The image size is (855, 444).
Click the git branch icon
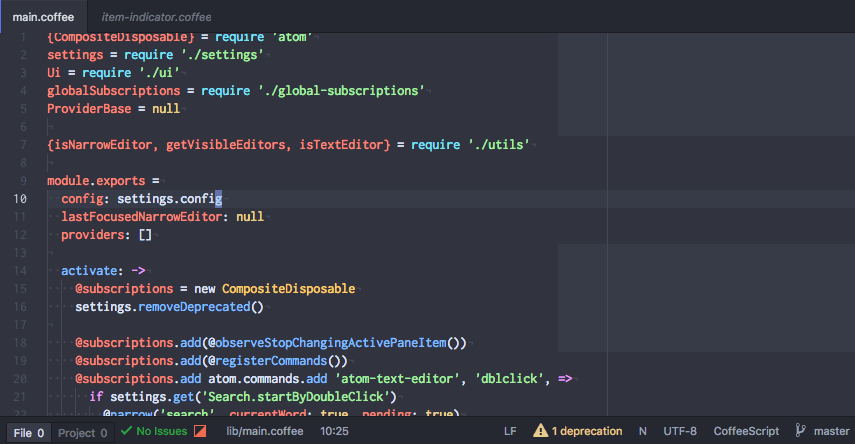[800, 430]
